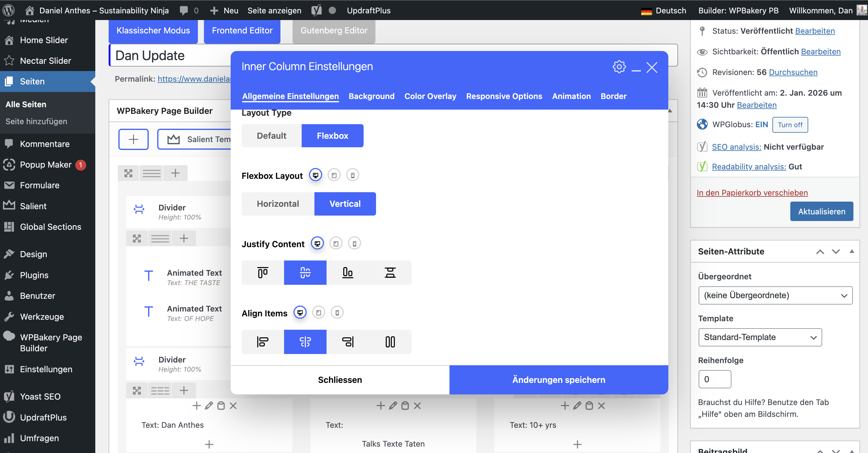Collapse the Seiten-Attribute panel

(x=852, y=251)
